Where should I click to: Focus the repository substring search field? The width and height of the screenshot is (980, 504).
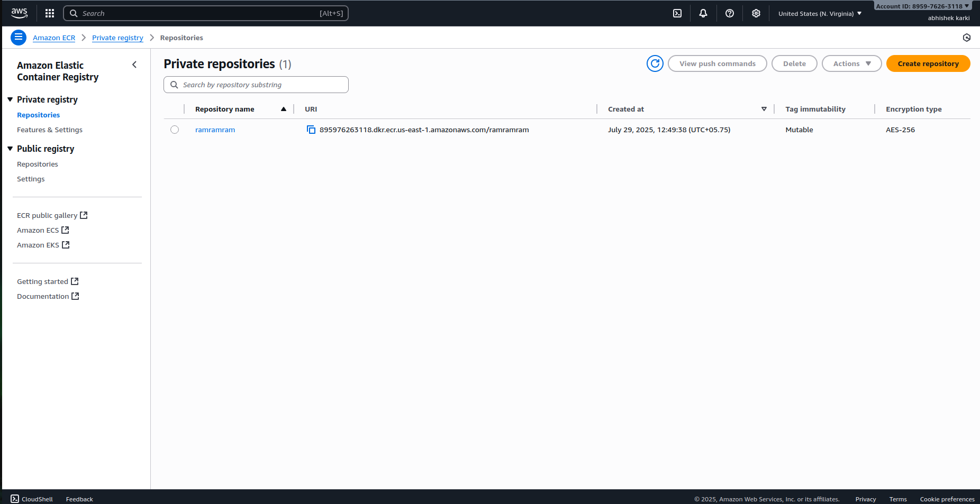[x=256, y=85]
